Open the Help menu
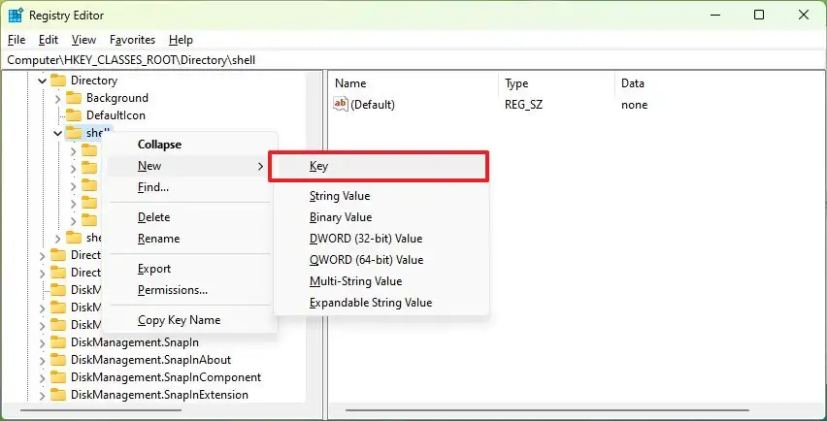This screenshot has height=421, width=827. pos(180,40)
